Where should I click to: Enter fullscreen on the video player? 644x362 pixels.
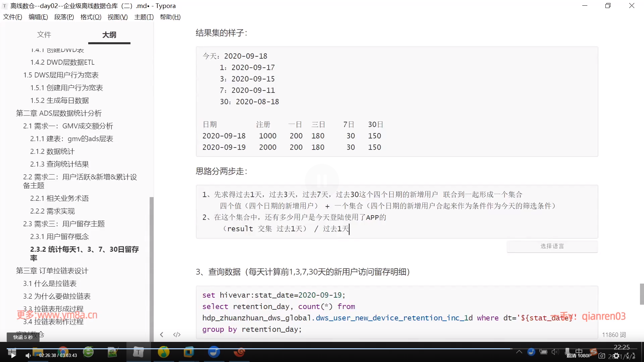pyautogui.click(x=631, y=356)
